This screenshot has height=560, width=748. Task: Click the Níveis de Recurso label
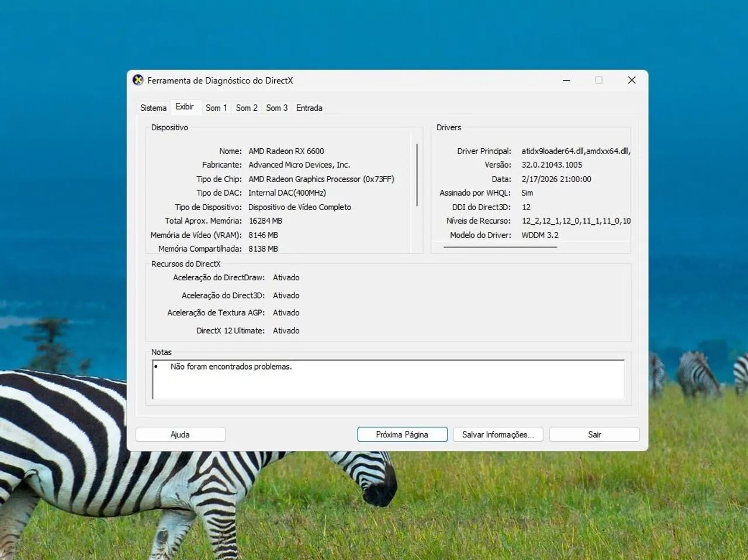[x=479, y=221]
